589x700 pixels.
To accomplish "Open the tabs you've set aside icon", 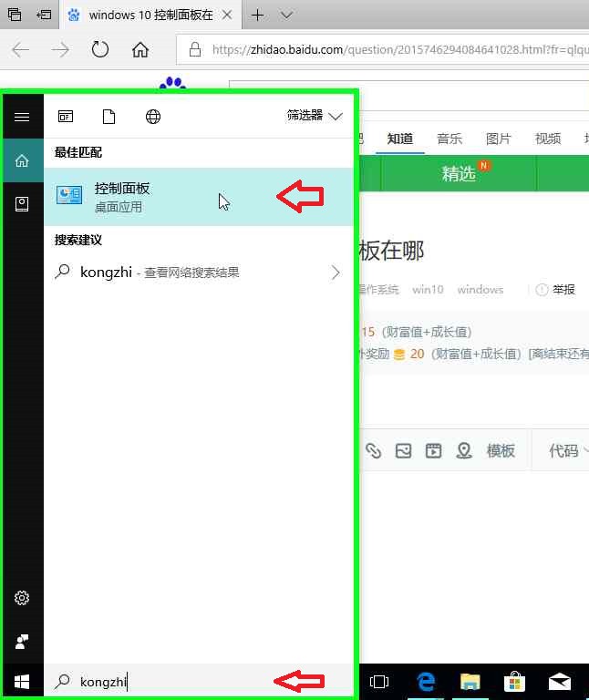I will pyautogui.click(x=15, y=15).
